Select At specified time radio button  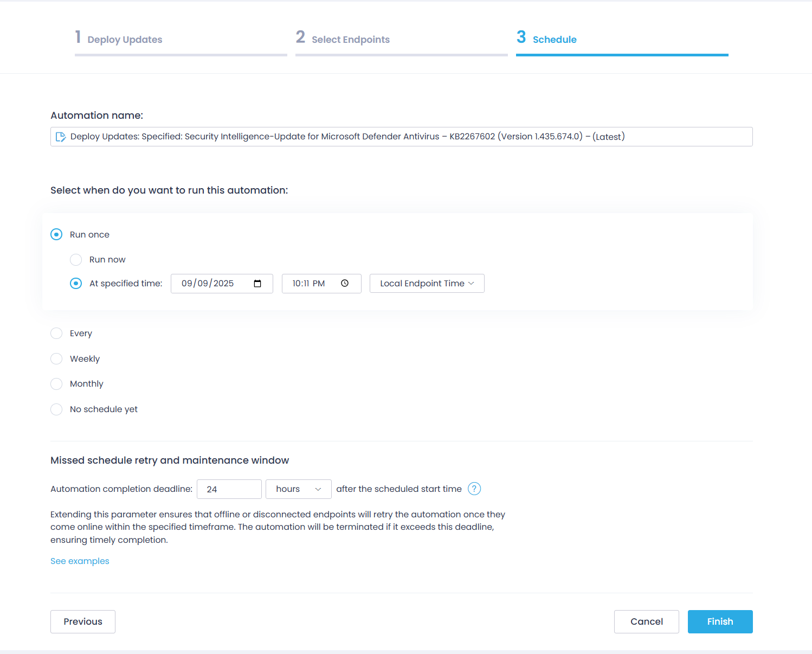coord(76,284)
